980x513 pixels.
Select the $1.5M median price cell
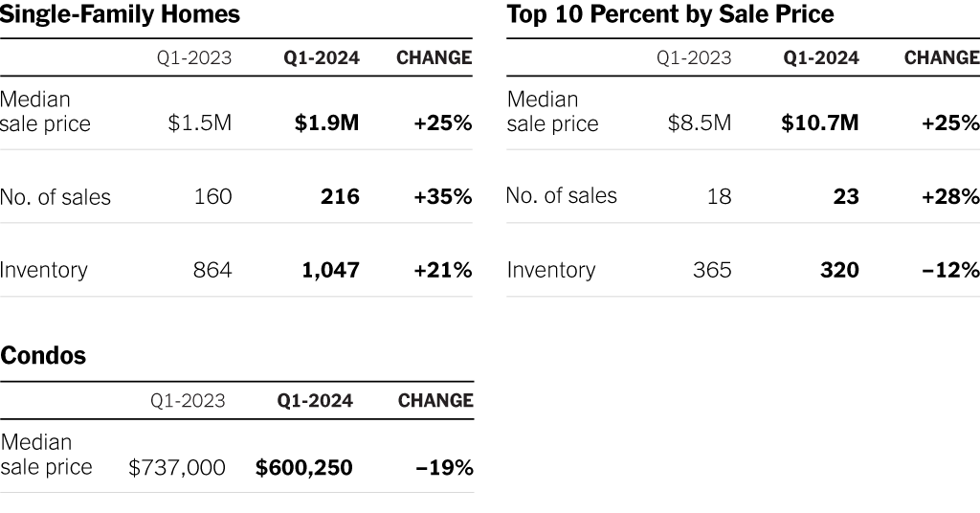pos(199,123)
